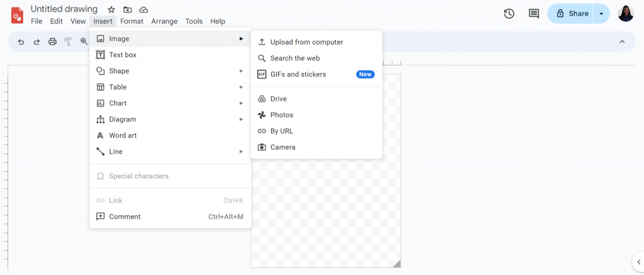Open the View menu

tap(78, 21)
